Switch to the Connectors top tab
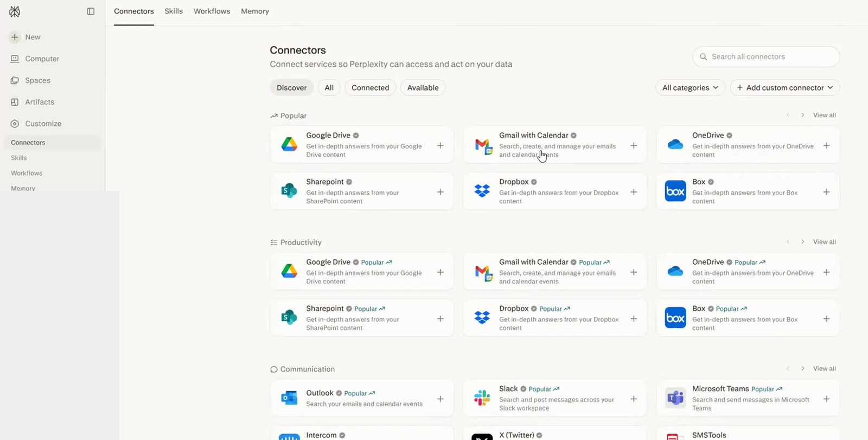The image size is (868, 440). pyautogui.click(x=134, y=11)
